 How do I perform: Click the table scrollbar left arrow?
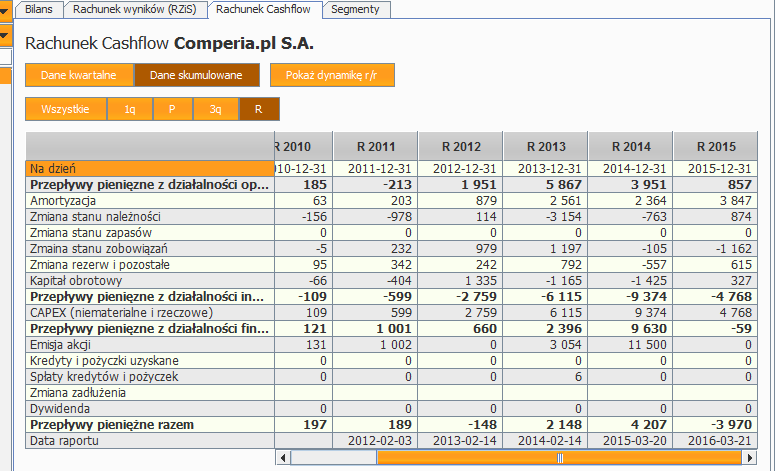coord(283,458)
